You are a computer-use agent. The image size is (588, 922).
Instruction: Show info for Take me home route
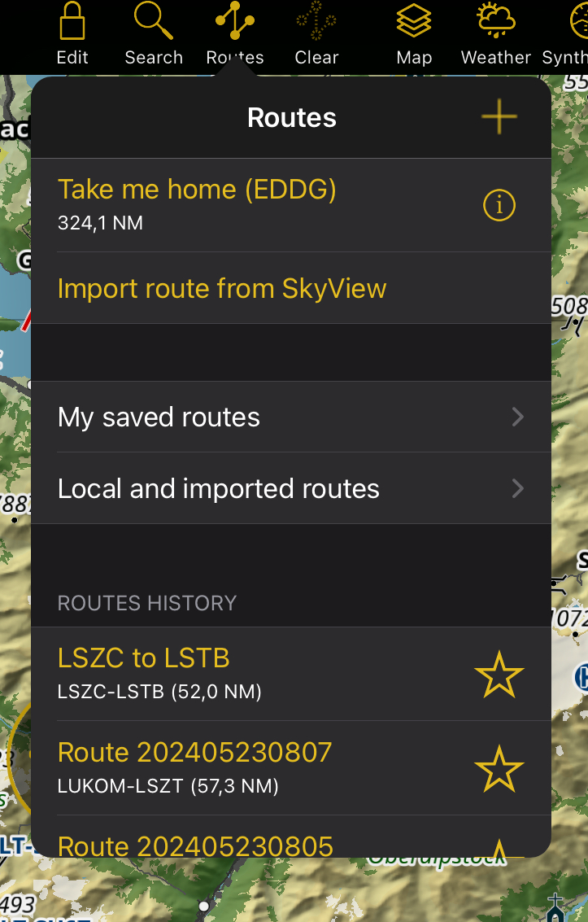[x=499, y=205]
